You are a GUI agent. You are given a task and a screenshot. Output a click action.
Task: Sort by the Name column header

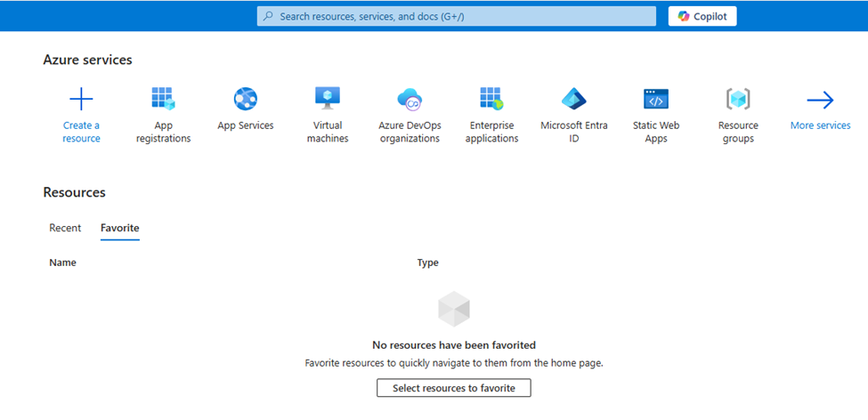pyautogui.click(x=62, y=262)
